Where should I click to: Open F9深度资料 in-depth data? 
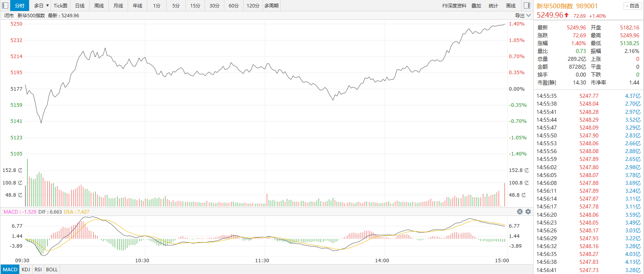point(454,5)
